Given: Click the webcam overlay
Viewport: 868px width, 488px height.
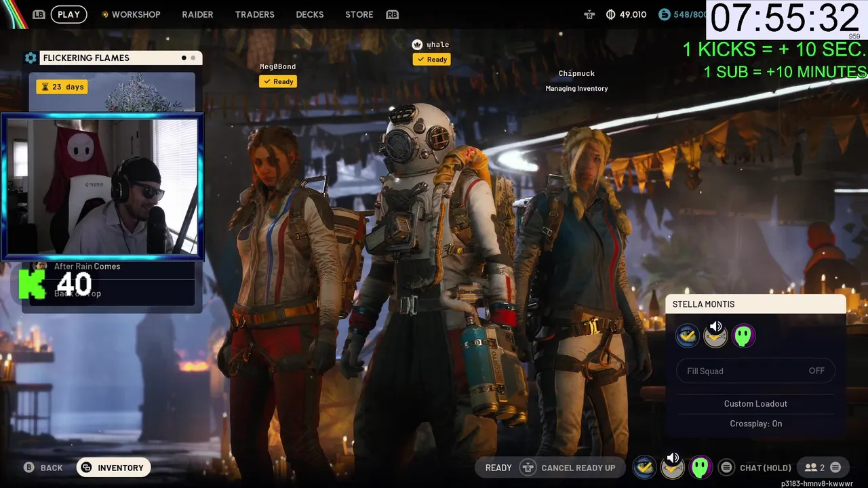Looking at the screenshot, I should click(102, 187).
